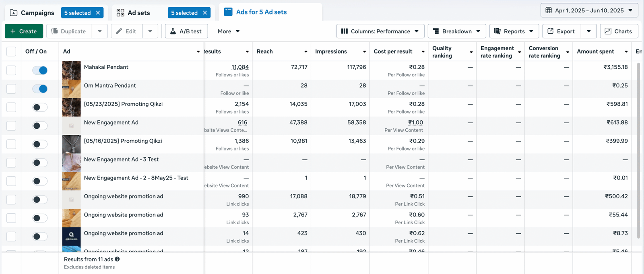Viewport: 644px width, 274px height.
Task: Click the A/B test flask icon
Action: click(173, 31)
